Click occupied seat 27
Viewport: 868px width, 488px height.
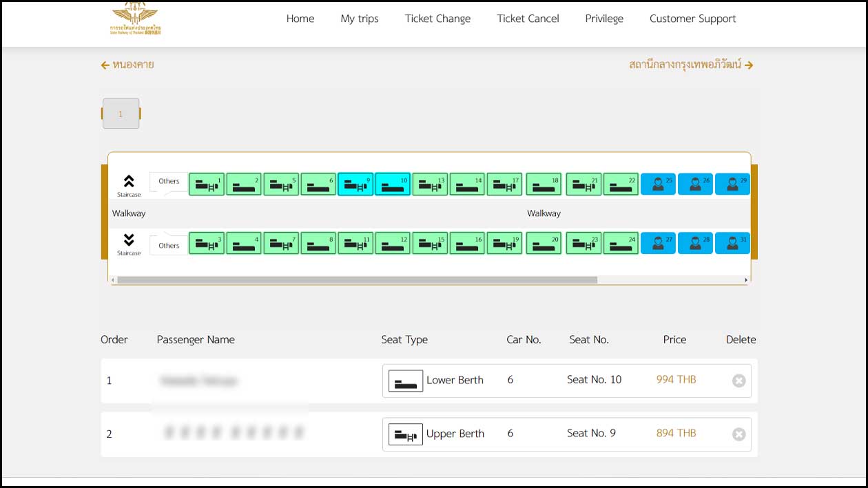click(x=658, y=243)
